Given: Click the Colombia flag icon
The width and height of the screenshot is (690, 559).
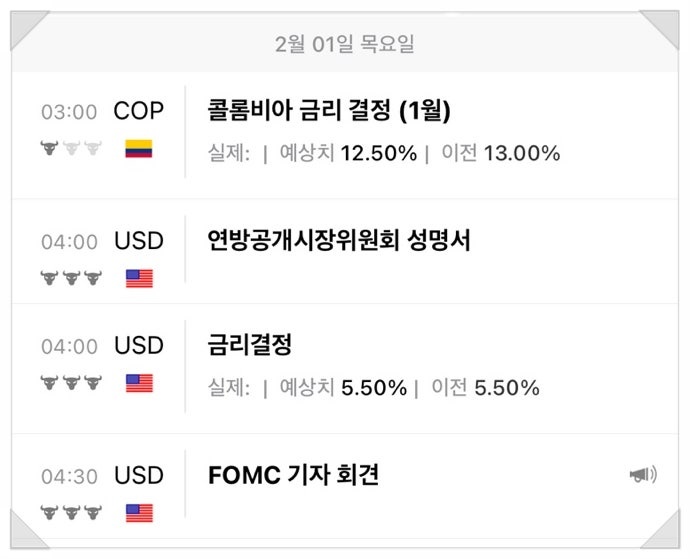Looking at the screenshot, I should coord(139,149).
